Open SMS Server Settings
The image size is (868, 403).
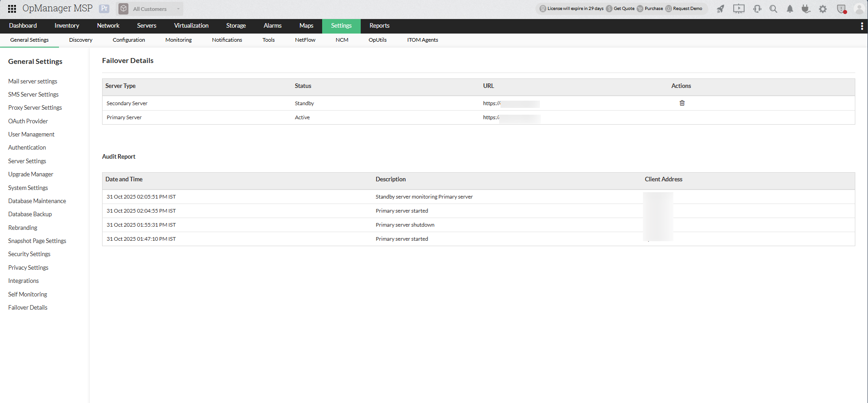pos(33,95)
